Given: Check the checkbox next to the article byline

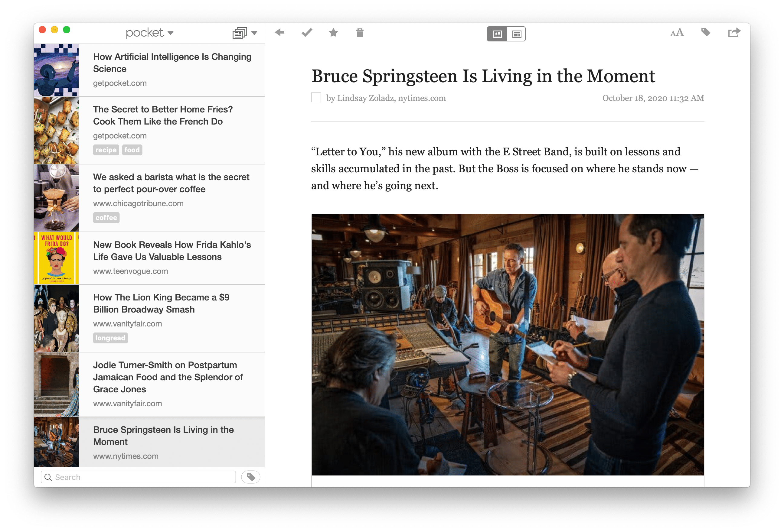Looking at the screenshot, I should coord(316,98).
